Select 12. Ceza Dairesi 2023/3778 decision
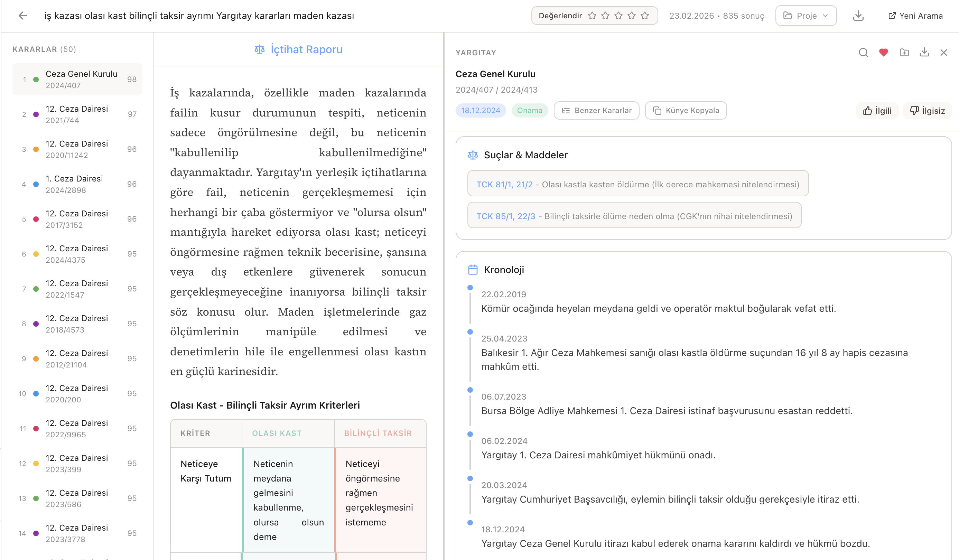The height and width of the screenshot is (560, 959). 78,533
